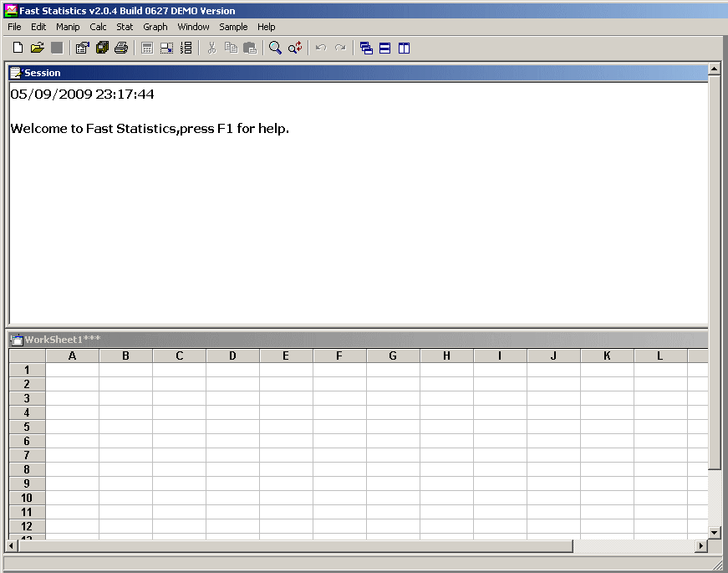728x573 pixels.
Task: Click the vertical scrollbar up arrow
Action: (714, 69)
